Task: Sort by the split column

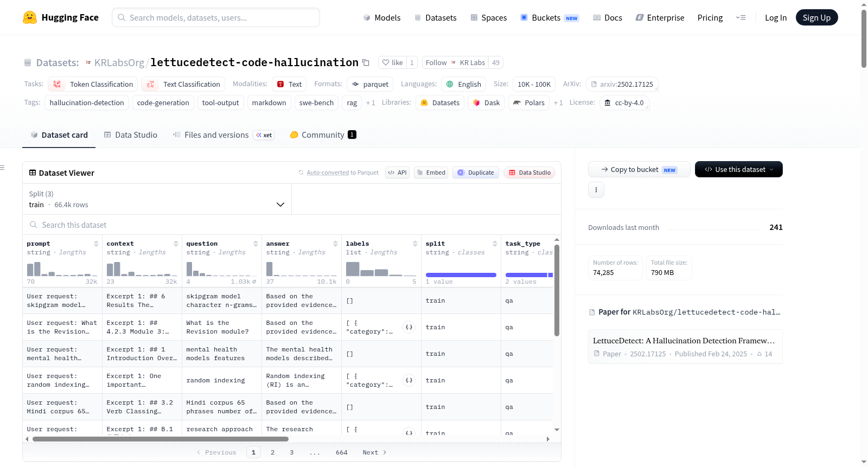Action: 495,244
